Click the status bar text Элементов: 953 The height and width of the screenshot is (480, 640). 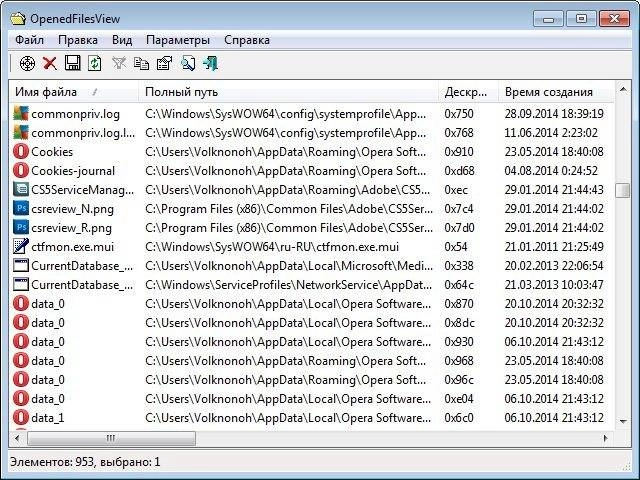click(53, 462)
